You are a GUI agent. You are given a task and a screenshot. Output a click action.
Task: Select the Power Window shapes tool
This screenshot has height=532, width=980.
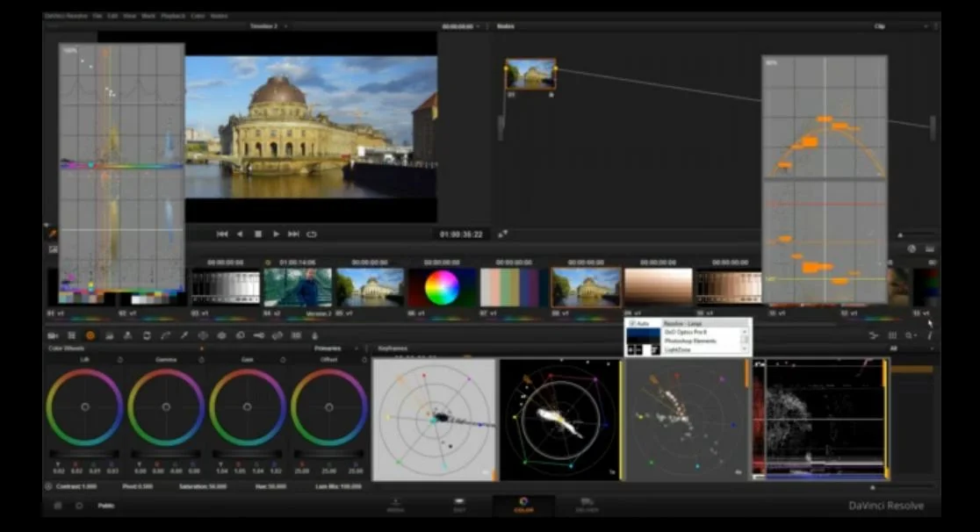click(x=203, y=335)
